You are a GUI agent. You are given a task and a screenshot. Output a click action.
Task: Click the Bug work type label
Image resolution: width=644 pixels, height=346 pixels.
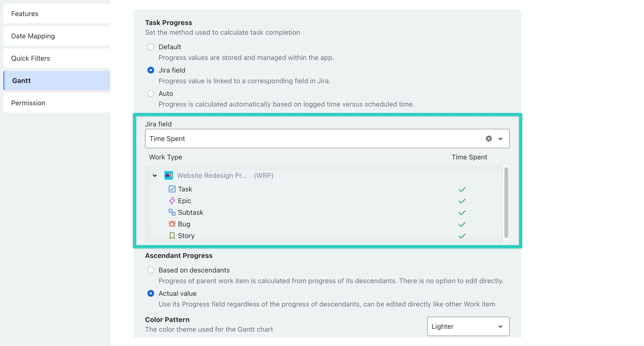pyautogui.click(x=184, y=224)
